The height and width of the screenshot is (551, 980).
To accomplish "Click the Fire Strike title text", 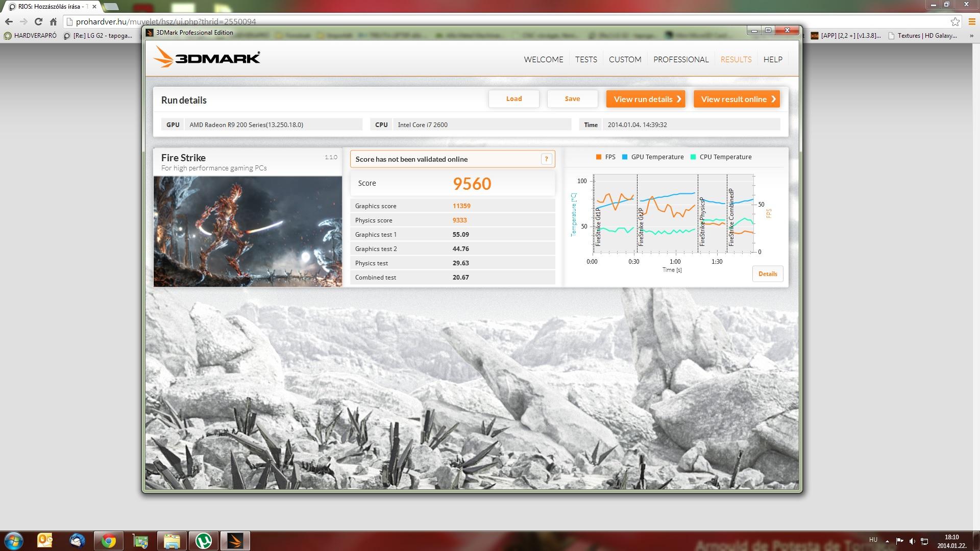I will [183, 158].
